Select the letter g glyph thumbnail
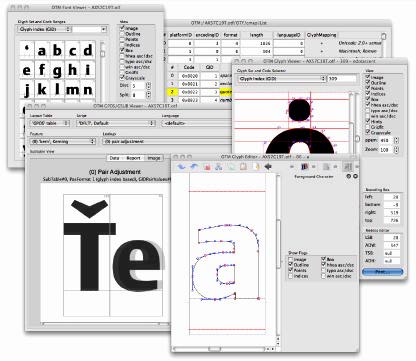The height and width of the screenshot is (361, 416). click(57, 70)
